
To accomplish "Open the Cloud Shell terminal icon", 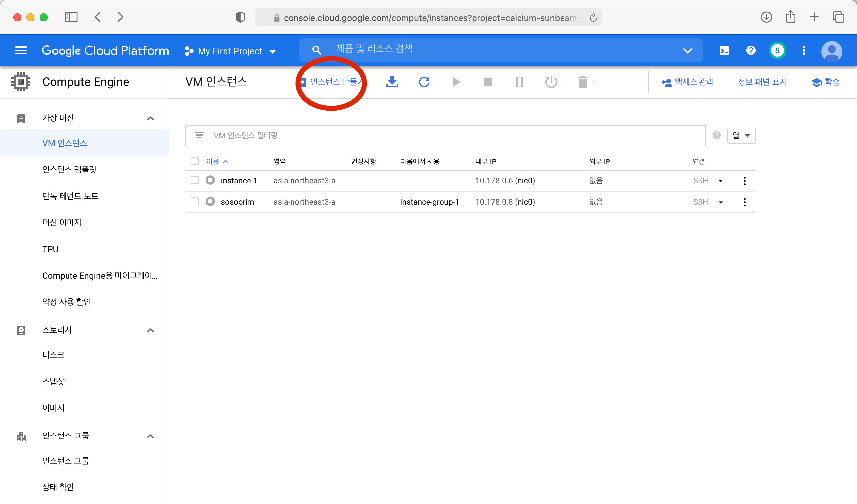I will click(724, 51).
